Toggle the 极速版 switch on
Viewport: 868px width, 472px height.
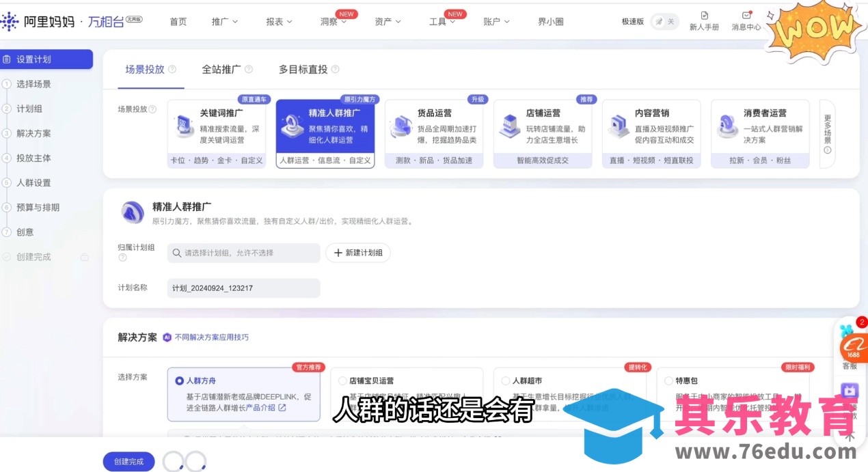tap(664, 21)
